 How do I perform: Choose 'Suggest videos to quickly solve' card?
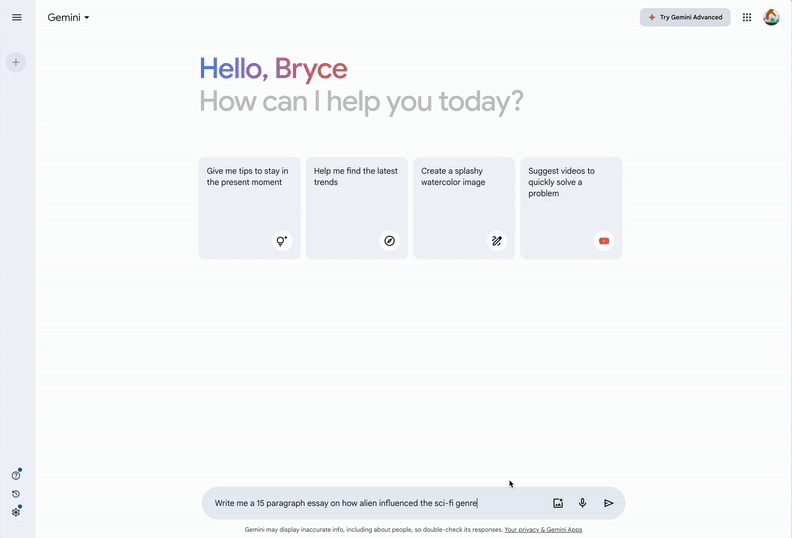[x=571, y=207]
